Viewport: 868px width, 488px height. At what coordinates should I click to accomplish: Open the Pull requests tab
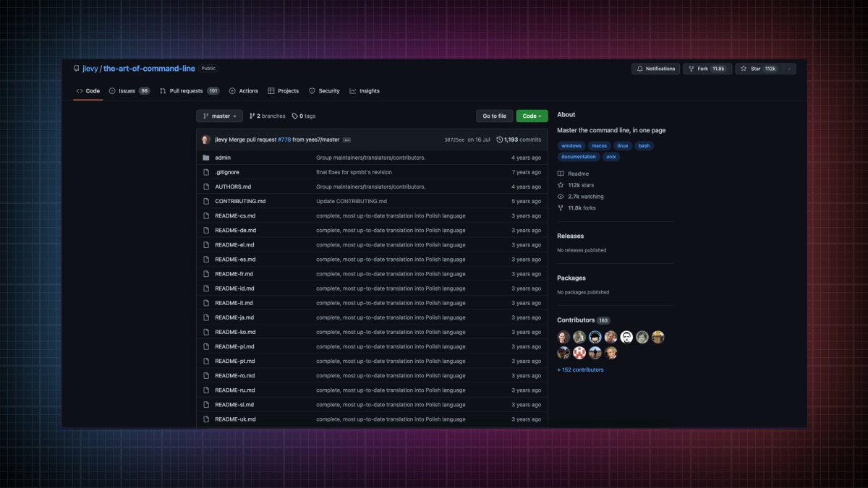(190, 91)
